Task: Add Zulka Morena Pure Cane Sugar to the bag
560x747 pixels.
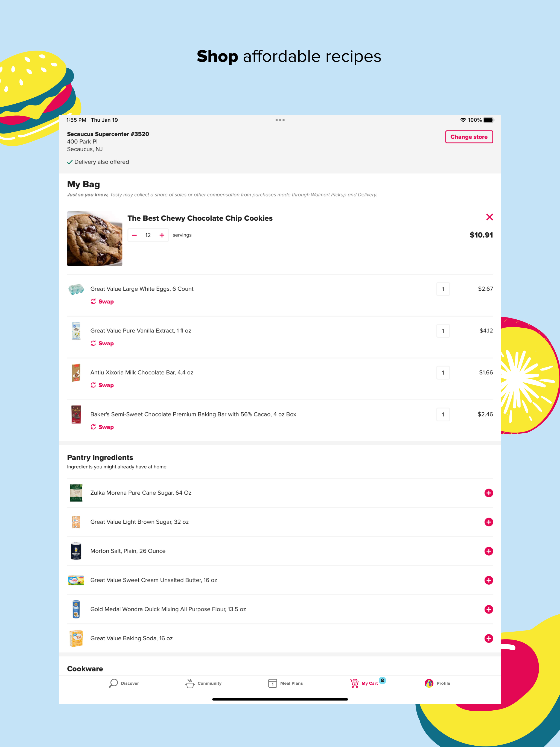Action: [488, 493]
